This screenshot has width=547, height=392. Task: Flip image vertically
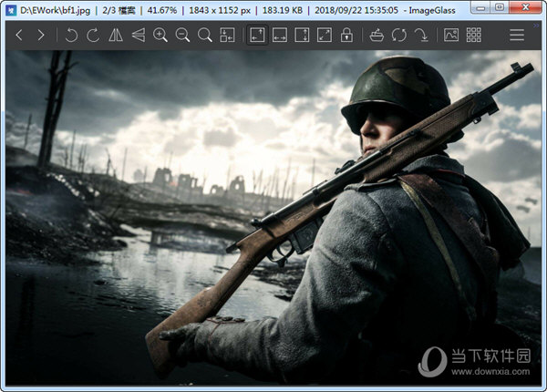139,35
